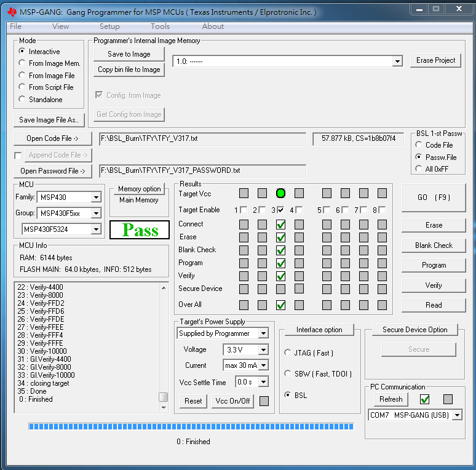Viewport: 476px width, 470px height.
Task: Open the image memory slot dropdown
Action: point(397,62)
